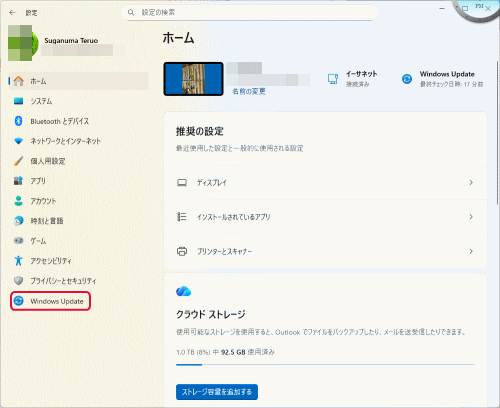Open システム settings in sidebar
Viewport: 500px width, 408px height.
(78, 101)
